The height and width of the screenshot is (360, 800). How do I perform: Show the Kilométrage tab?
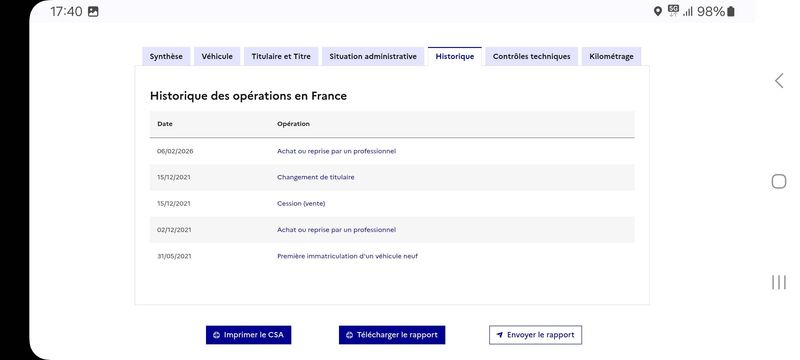click(611, 57)
